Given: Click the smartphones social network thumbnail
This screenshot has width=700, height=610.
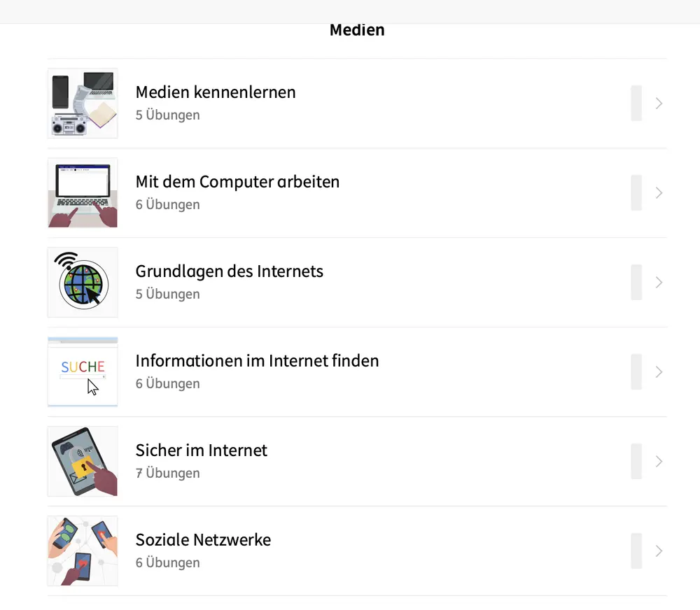Looking at the screenshot, I should click(x=83, y=551).
